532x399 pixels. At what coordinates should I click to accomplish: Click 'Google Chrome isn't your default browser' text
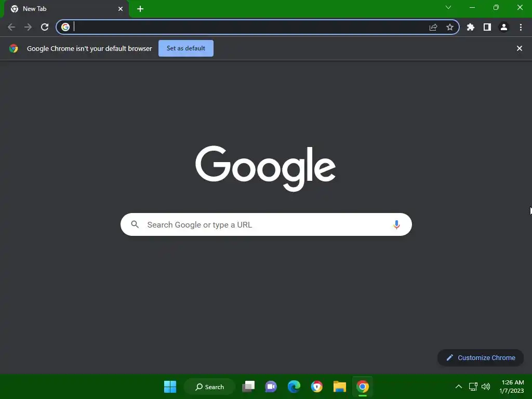89,48
